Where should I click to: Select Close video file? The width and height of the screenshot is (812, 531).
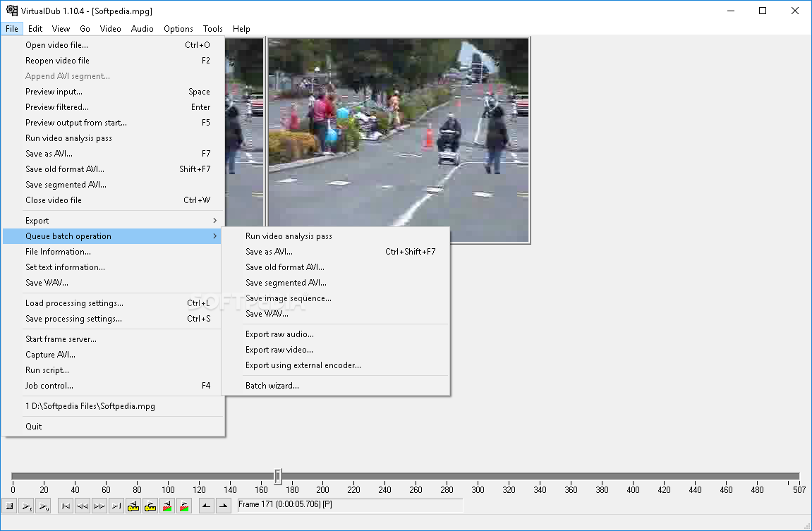[x=114, y=200]
